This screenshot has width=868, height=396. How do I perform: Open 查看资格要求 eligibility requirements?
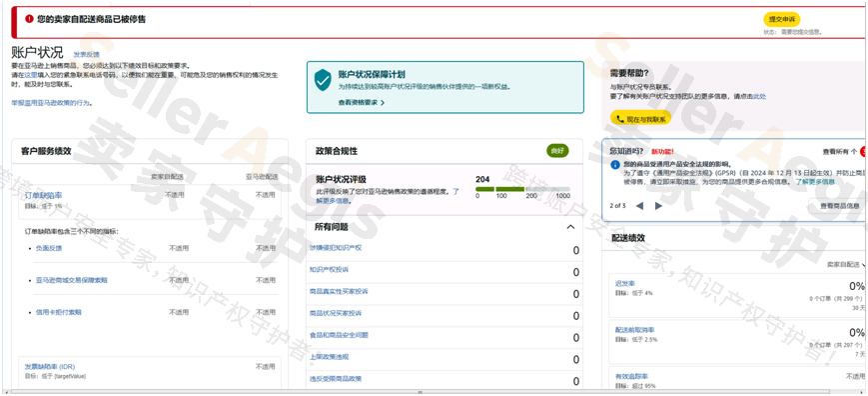[361, 102]
